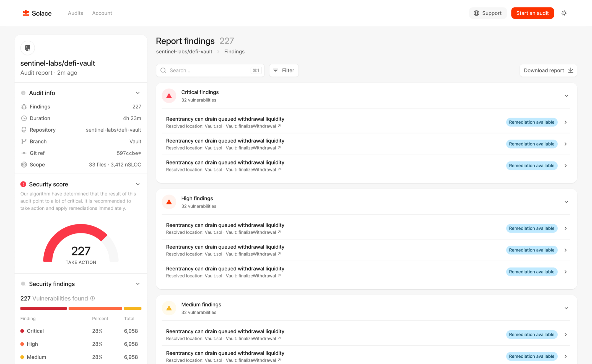
Task: Collapse the High findings group
Action: pos(566,202)
